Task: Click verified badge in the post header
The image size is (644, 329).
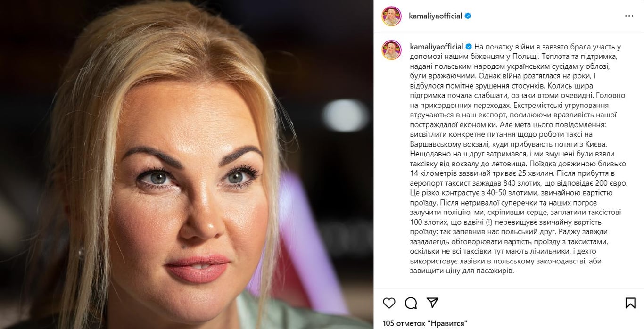Action: pos(468,16)
